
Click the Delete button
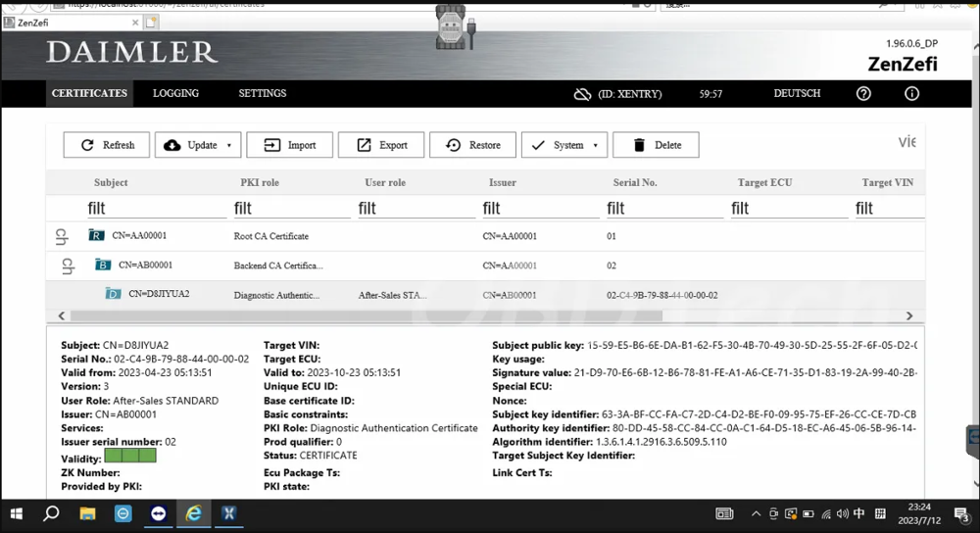coord(656,145)
